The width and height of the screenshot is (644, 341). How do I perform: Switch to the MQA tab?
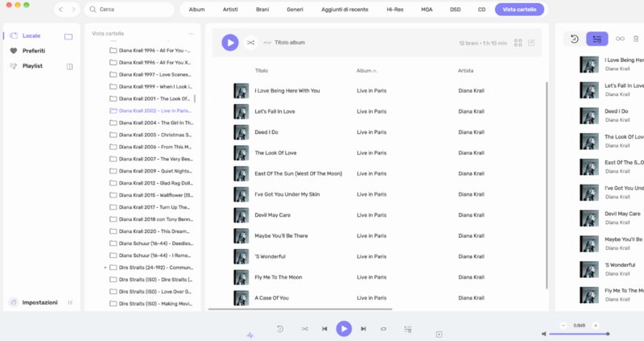(427, 10)
